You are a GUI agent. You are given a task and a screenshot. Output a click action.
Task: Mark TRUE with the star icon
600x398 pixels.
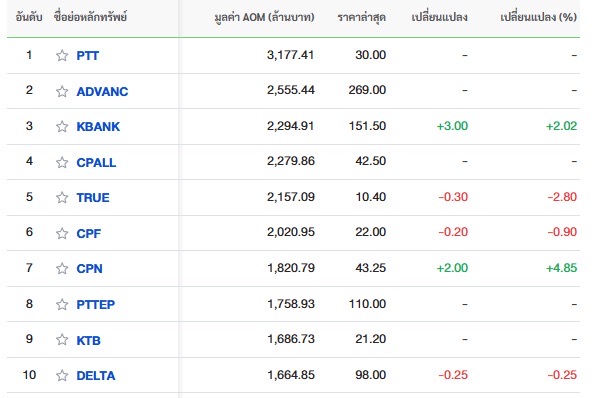(x=62, y=197)
